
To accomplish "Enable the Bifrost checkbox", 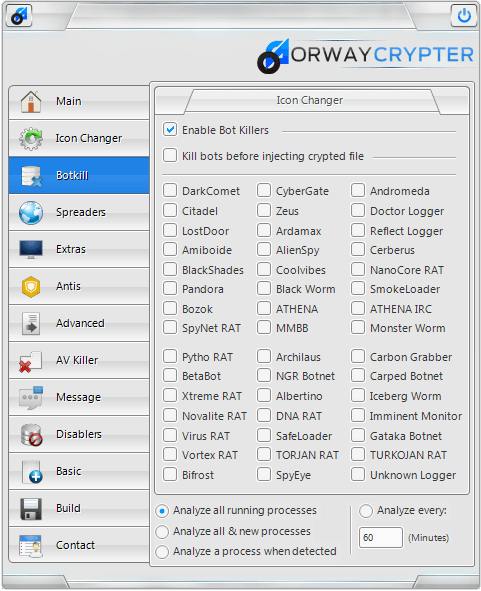I will point(170,474).
